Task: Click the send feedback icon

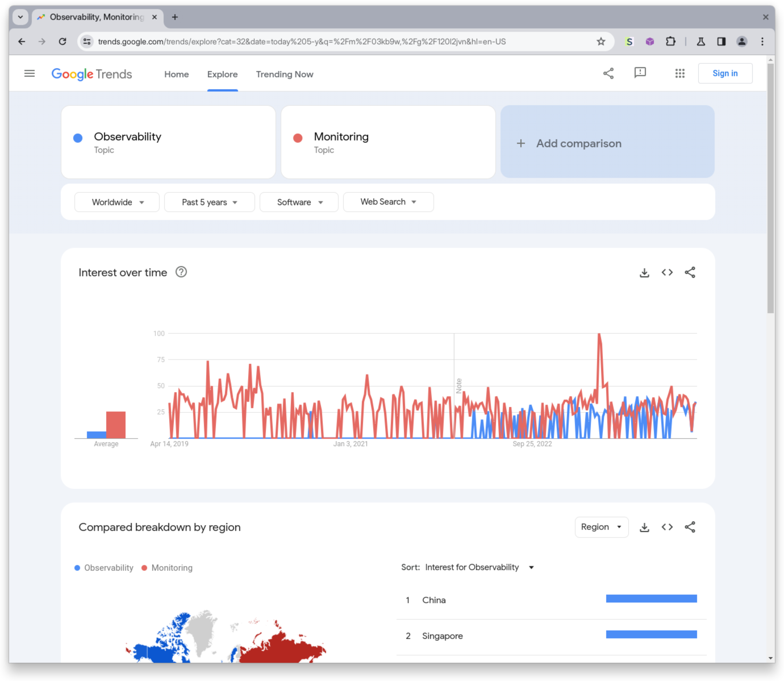Action: [x=640, y=72]
